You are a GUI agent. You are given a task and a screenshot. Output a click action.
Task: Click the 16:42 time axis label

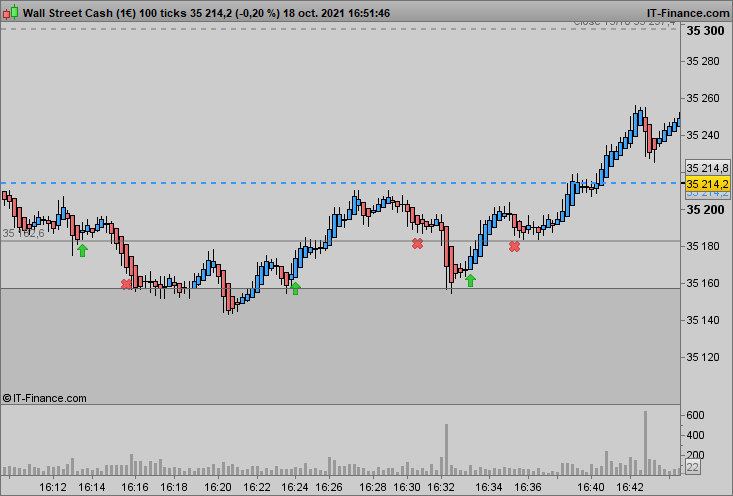(630, 487)
